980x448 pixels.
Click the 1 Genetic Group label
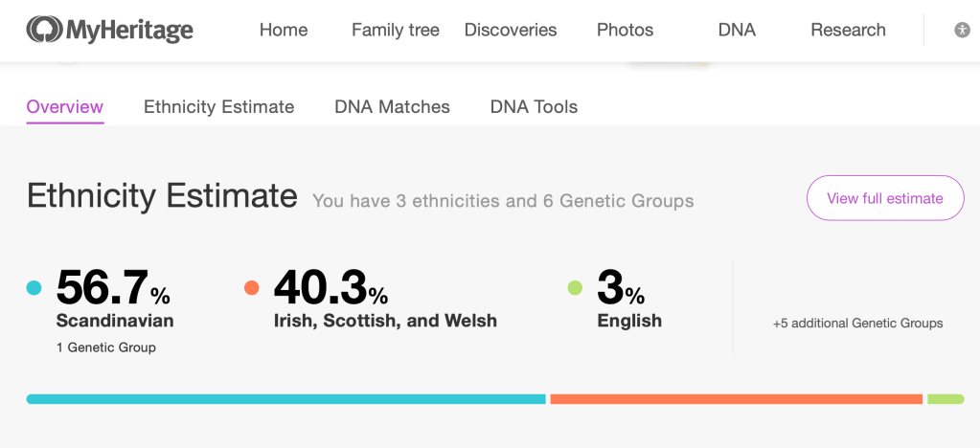point(105,347)
